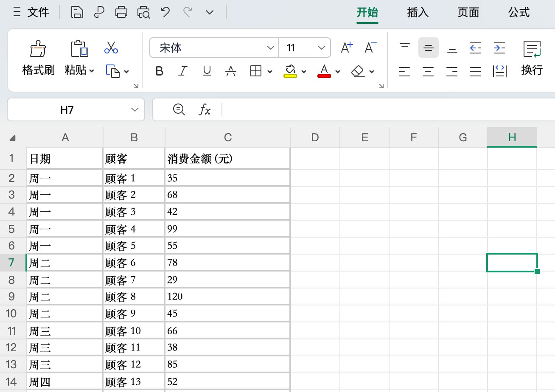
Task: Click the A+ increase font size button
Action: point(346,48)
